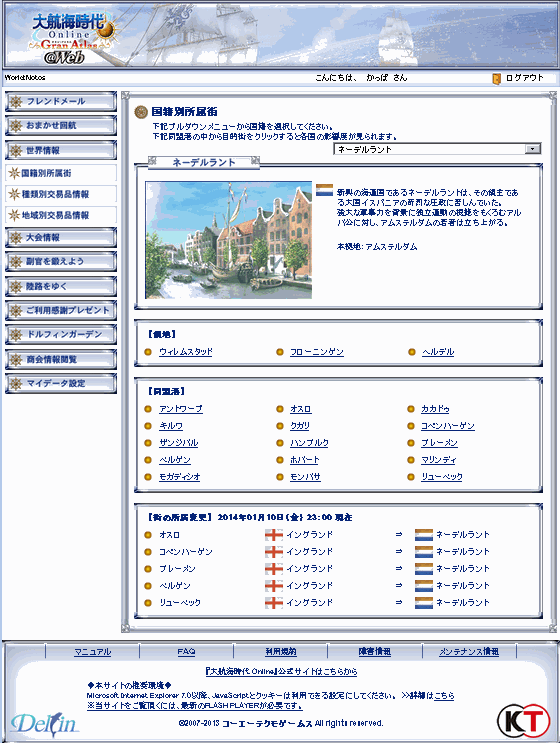Open the ブレーメン allied port link
Viewport: 560px width, 743px height.
point(439,443)
